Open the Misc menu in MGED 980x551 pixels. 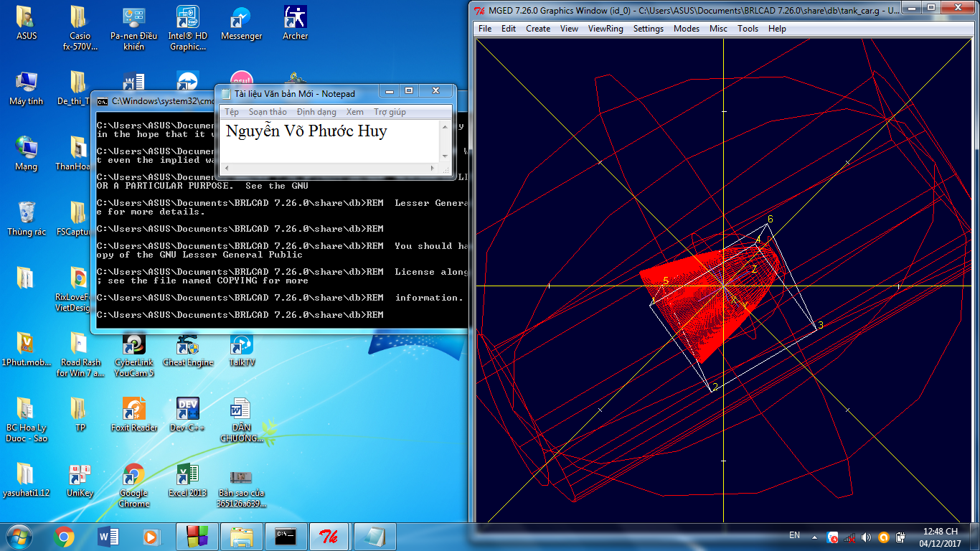(718, 29)
